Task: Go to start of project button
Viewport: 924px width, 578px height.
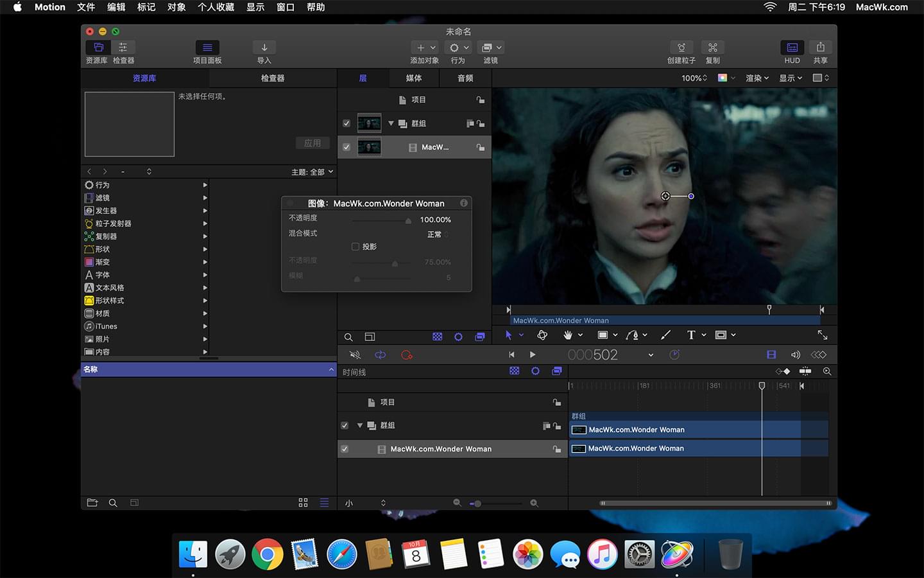Action: (x=511, y=355)
